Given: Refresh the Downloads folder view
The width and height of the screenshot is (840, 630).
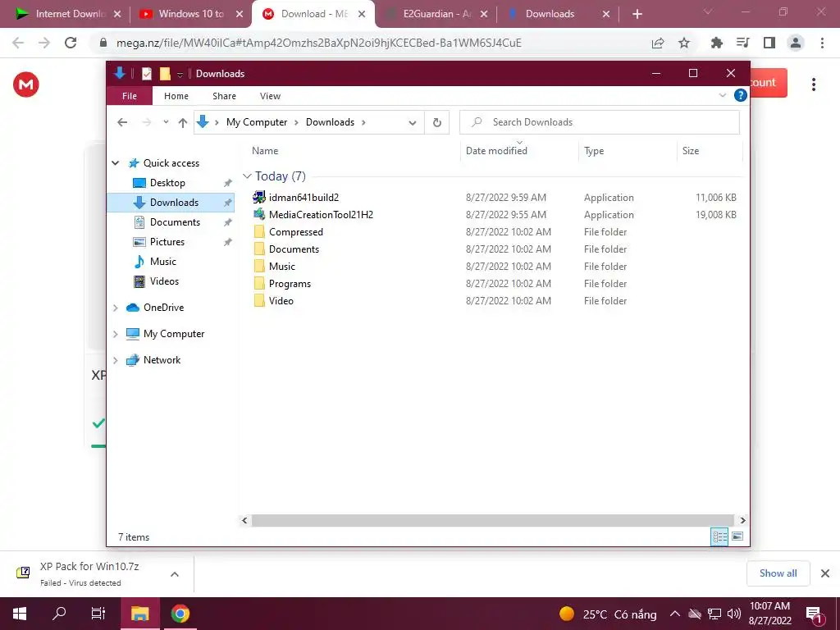Looking at the screenshot, I should (x=437, y=122).
